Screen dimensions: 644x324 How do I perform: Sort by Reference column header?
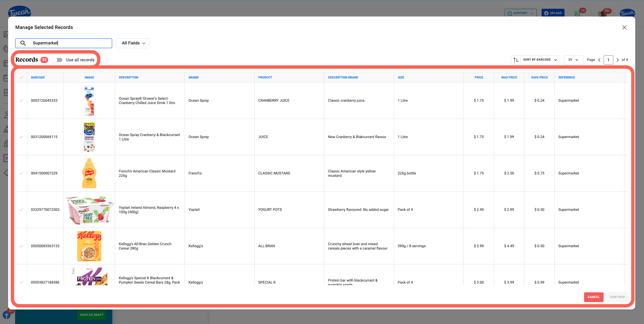567,77
